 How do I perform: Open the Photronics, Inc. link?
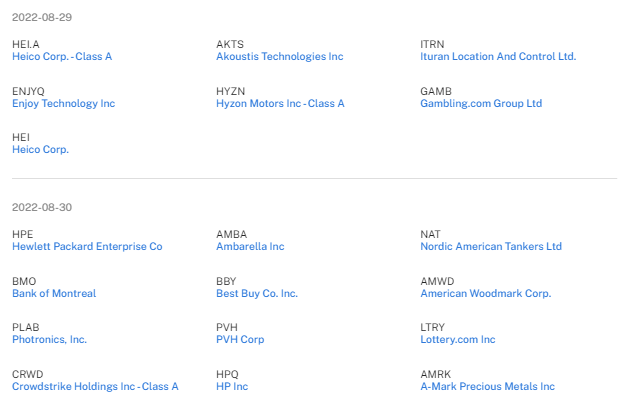click(x=49, y=340)
